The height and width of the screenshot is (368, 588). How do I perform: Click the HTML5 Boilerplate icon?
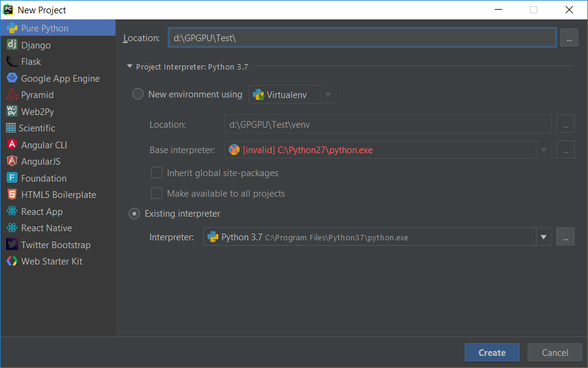12,194
